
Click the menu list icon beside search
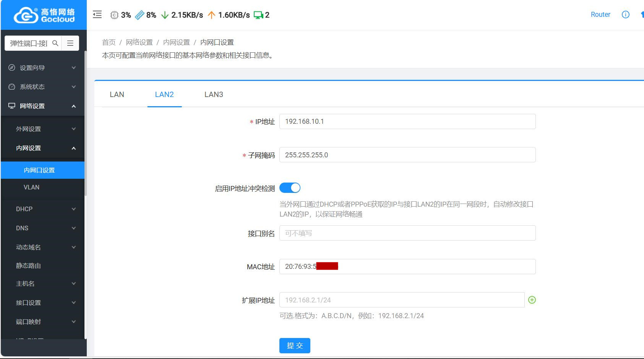tap(70, 43)
